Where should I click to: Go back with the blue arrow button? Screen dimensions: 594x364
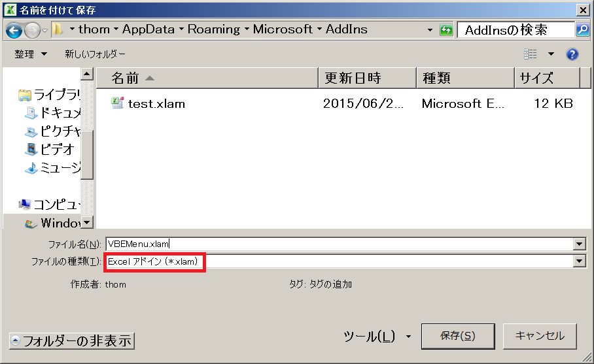pyautogui.click(x=14, y=30)
